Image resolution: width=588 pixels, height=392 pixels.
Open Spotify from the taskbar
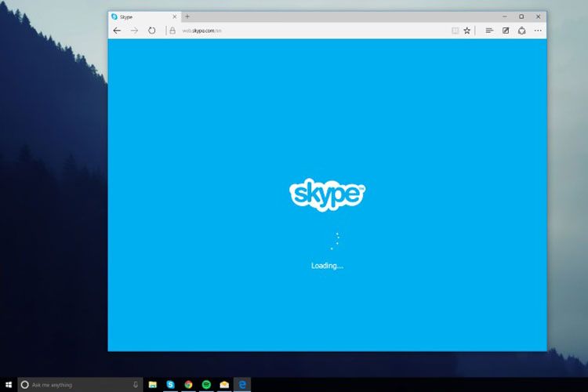pos(206,384)
